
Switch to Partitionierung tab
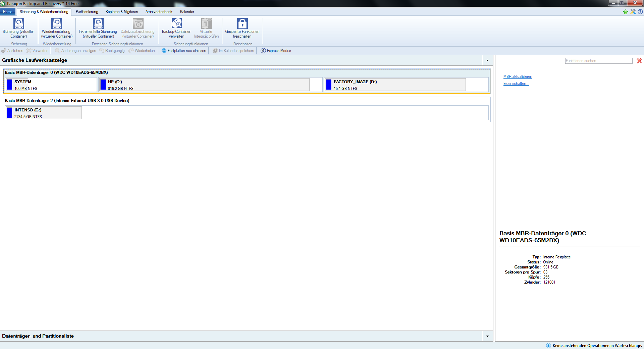tap(87, 12)
